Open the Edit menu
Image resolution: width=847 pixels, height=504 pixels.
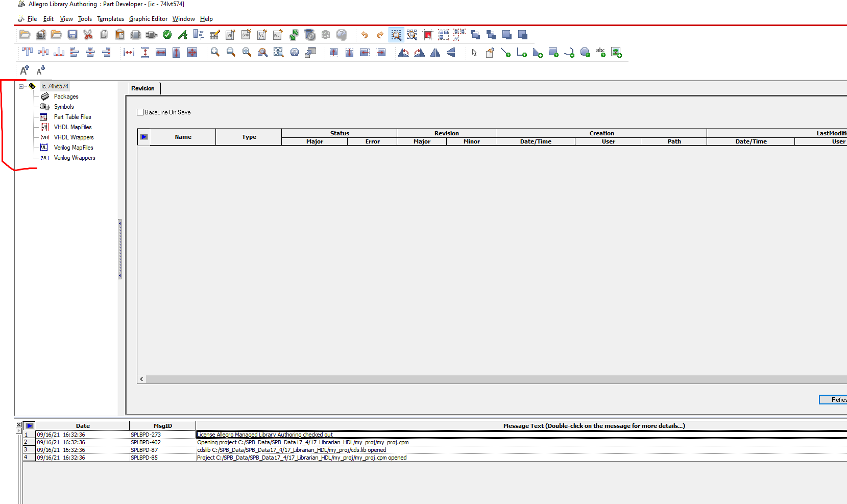point(49,19)
